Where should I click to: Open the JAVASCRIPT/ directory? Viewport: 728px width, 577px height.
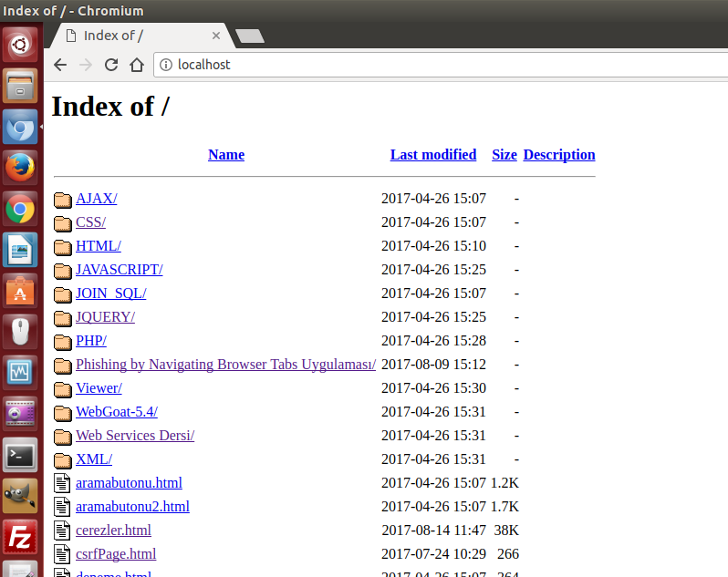pyautogui.click(x=120, y=270)
